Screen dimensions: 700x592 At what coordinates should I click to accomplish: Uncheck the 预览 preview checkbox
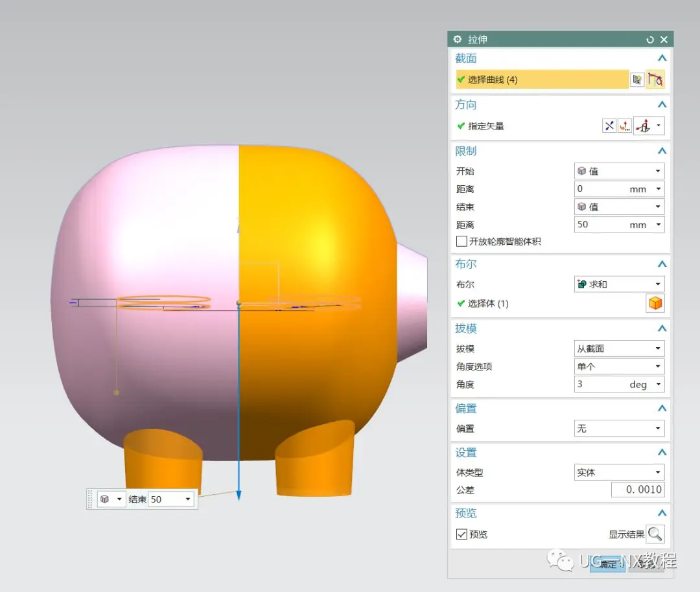(x=461, y=534)
